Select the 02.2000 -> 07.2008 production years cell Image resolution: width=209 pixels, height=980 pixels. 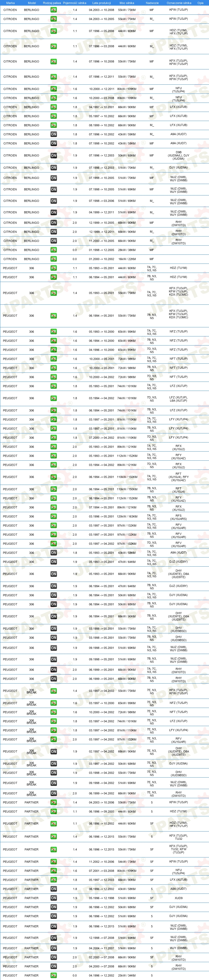tap(101, 957)
